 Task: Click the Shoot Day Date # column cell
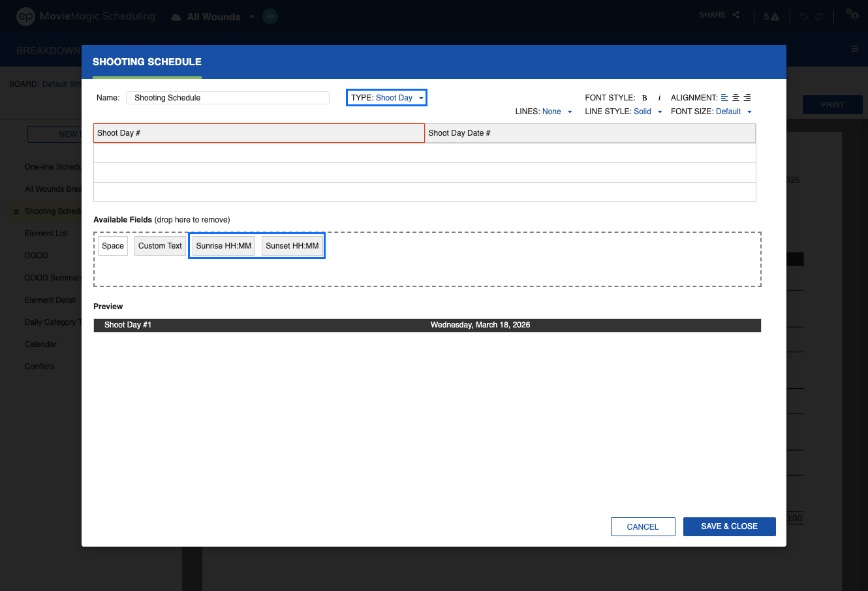pyautogui.click(x=590, y=133)
